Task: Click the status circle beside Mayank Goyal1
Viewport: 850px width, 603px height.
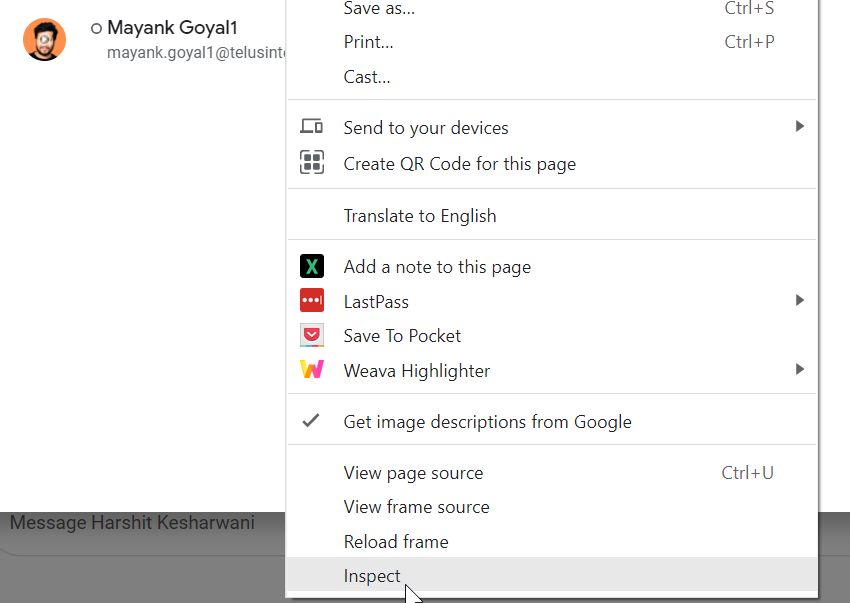Action: (96, 29)
